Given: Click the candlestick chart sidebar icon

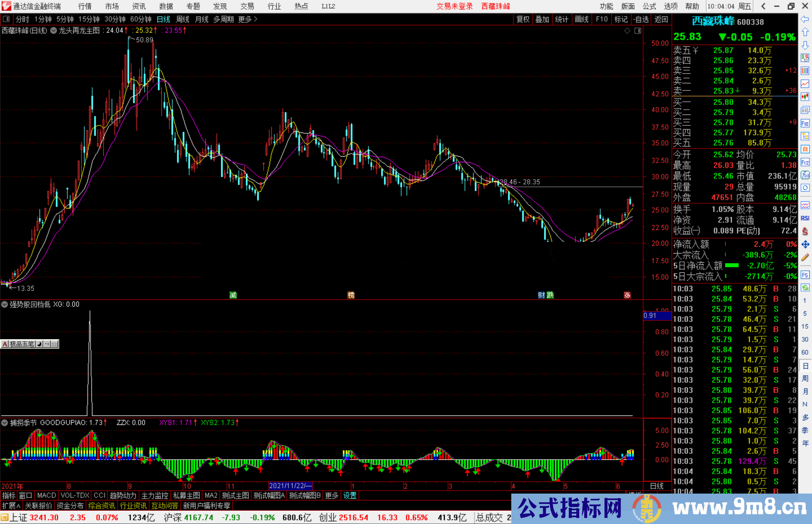Looking at the screenshot, I should tap(804, 97).
